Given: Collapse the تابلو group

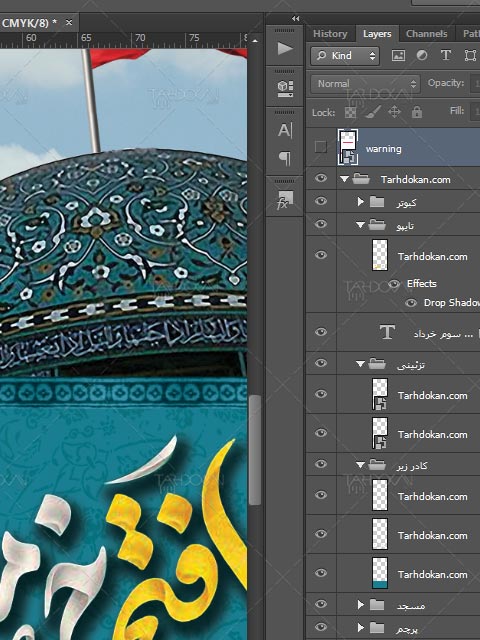Looking at the screenshot, I should tap(360, 225).
